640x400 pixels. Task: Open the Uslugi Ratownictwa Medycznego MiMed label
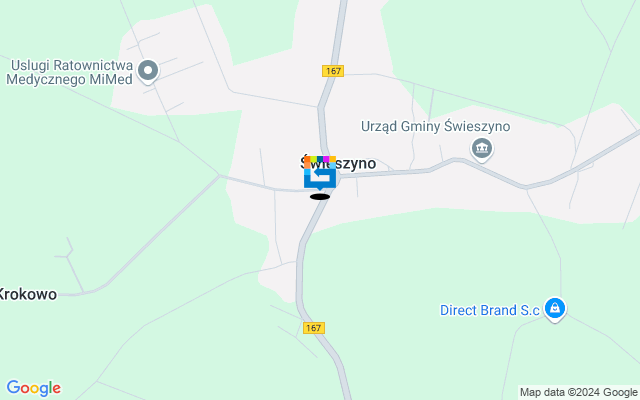coord(70,72)
